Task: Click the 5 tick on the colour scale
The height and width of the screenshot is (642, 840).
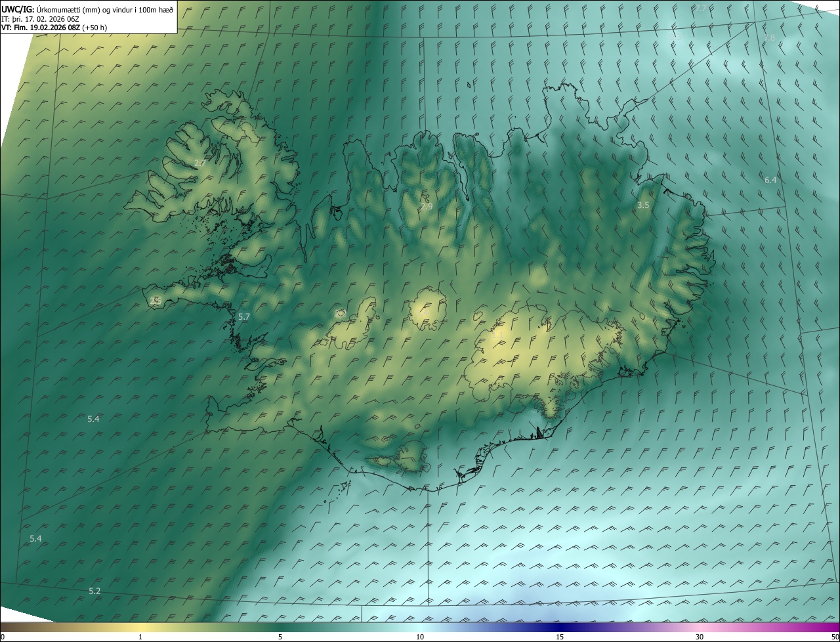Action: pos(280,637)
